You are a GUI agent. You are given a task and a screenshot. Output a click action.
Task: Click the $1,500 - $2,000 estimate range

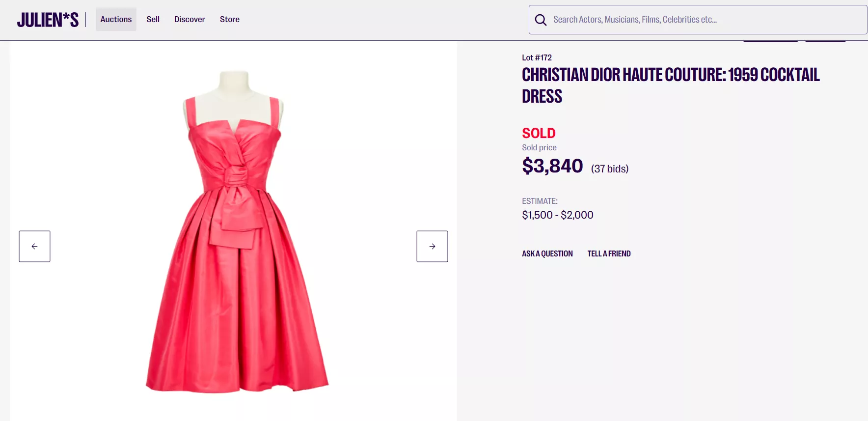[x=557, y=215]
